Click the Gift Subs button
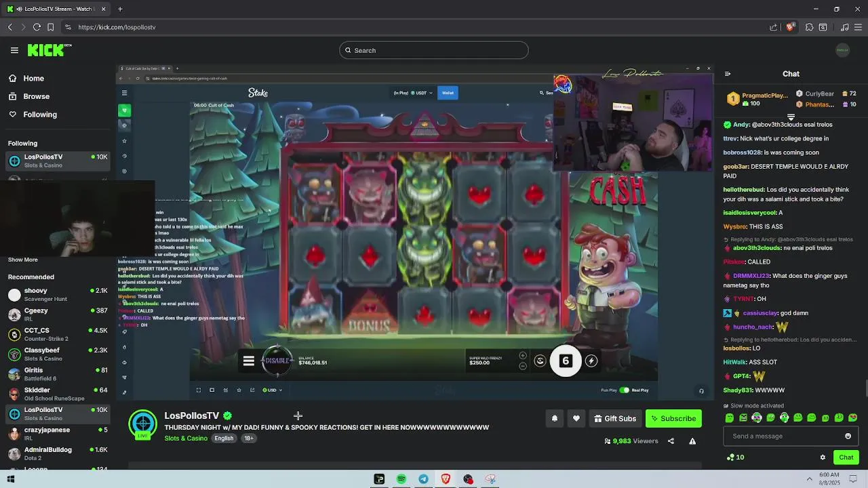Screen dimensions: 868x488 [615, 419]
